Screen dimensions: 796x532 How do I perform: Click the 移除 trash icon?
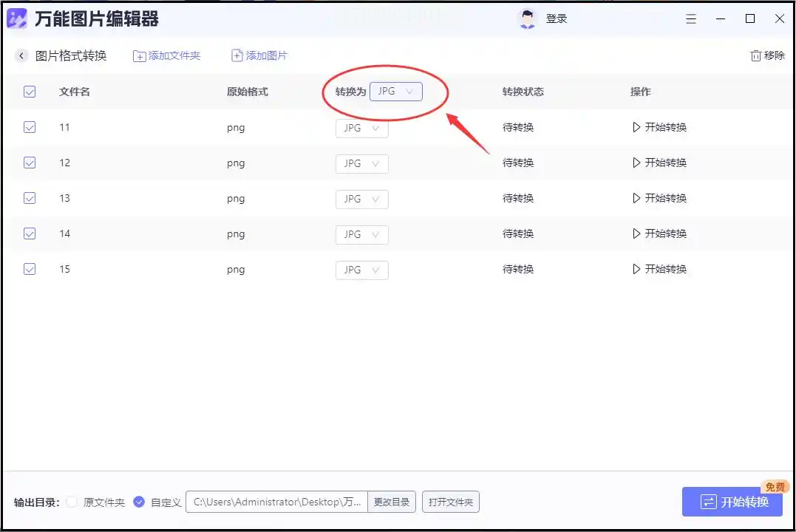point(755,56)
